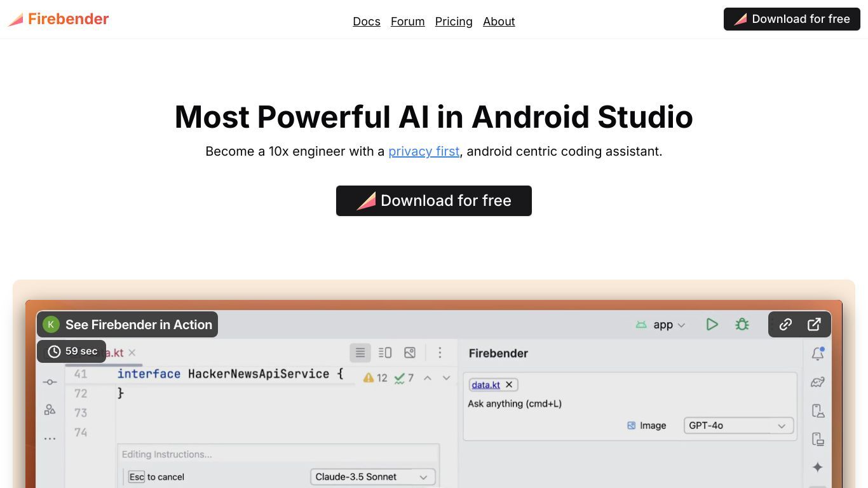This screenshot has height=488, width=868.
Task: Open More tool windows ellipsis
Action: 50,438
